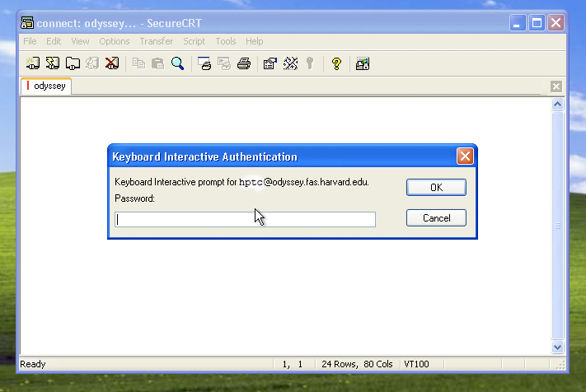586x392 pixels.
Task: Click the SecureFX toolbar icon
Action: click(x=363, y=63)
